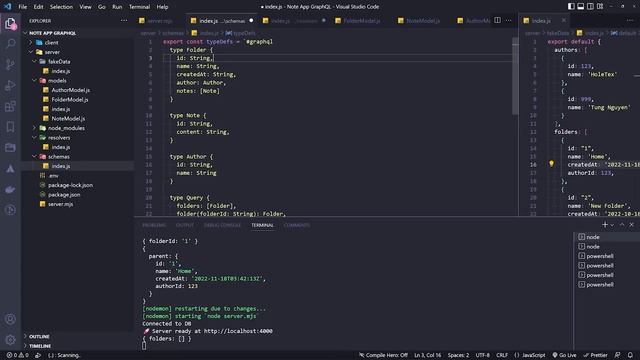The height and width of the screenshot is (360, 640).
Task: Open the Terminal menu
Action: click(x=139, y=7)
